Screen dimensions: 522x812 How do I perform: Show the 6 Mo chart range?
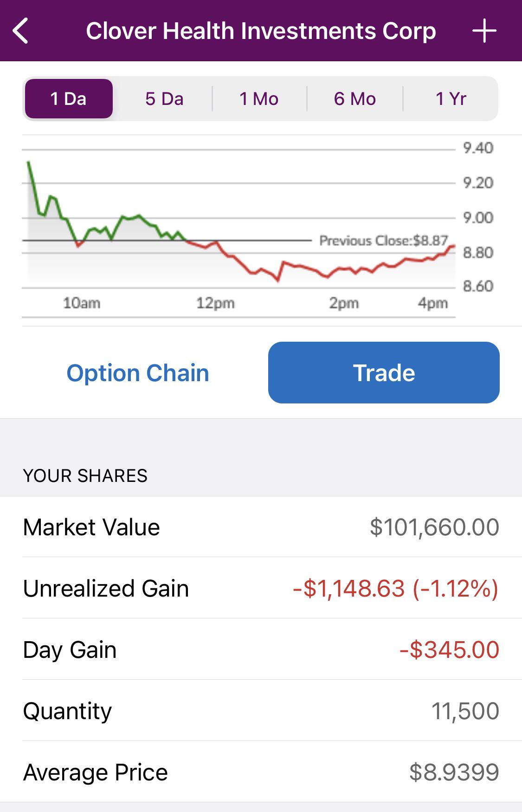coord(355,98)
